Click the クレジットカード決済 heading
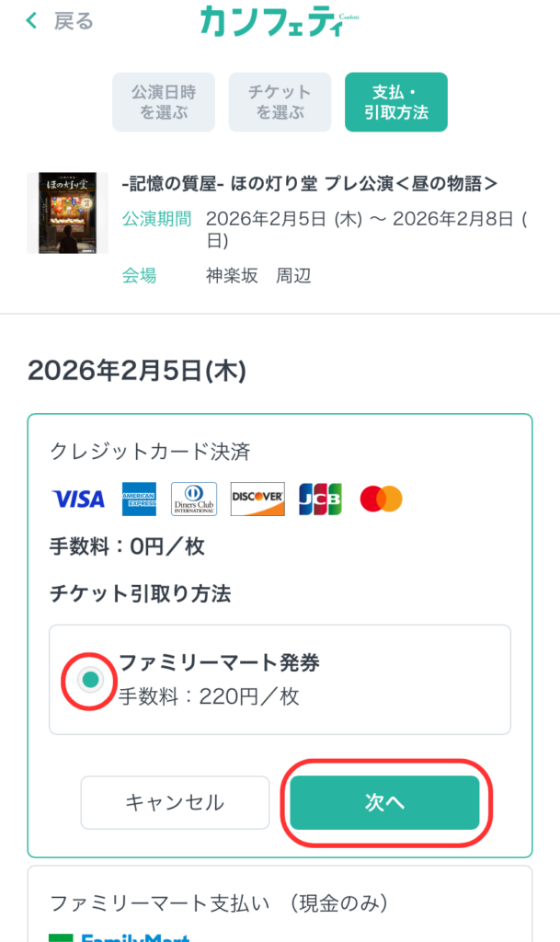This screenshot has height=942, width=560. click(150, 451)
